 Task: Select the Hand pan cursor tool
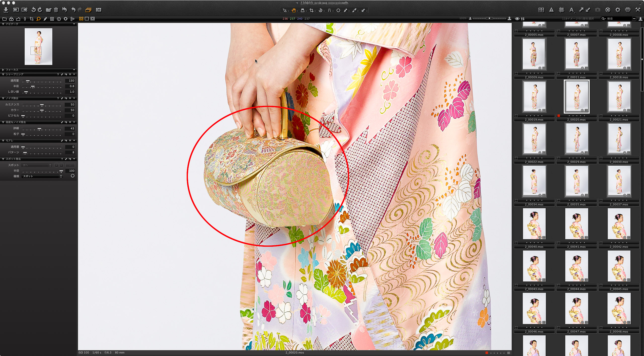point(294,10)
